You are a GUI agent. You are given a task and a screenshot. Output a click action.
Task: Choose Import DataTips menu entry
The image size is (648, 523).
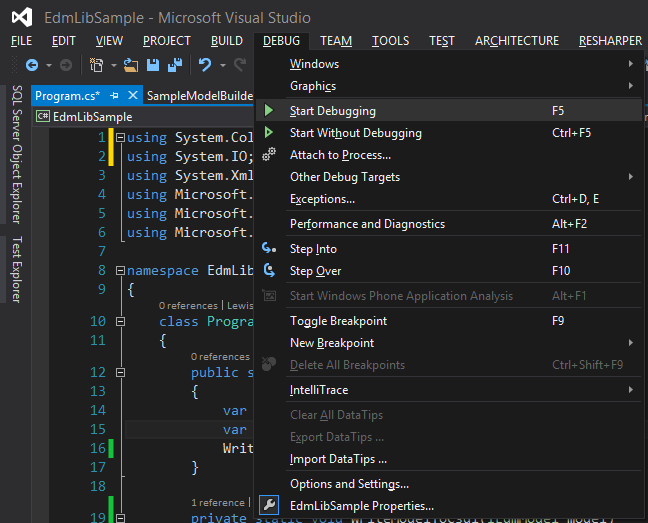click(x=449, y=459)
